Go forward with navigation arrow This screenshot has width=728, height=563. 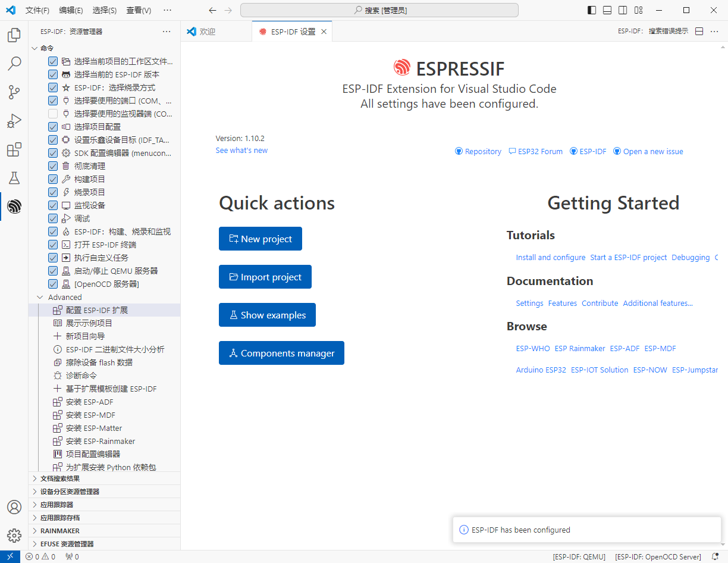coord(228,10)
